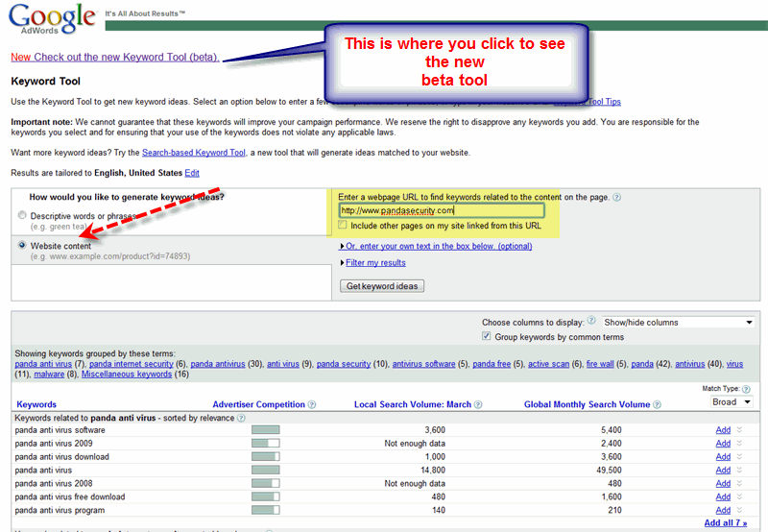Select Website content radio button

coord(22,245)
